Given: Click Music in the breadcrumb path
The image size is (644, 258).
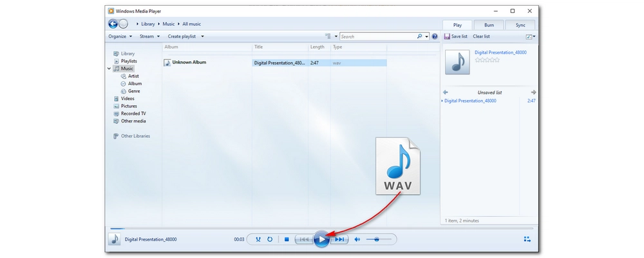Looking at the screenshot, I should (168, 25).
